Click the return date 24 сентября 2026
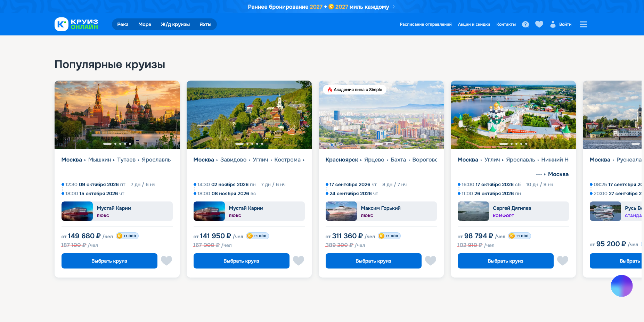 tap(351, 194)
